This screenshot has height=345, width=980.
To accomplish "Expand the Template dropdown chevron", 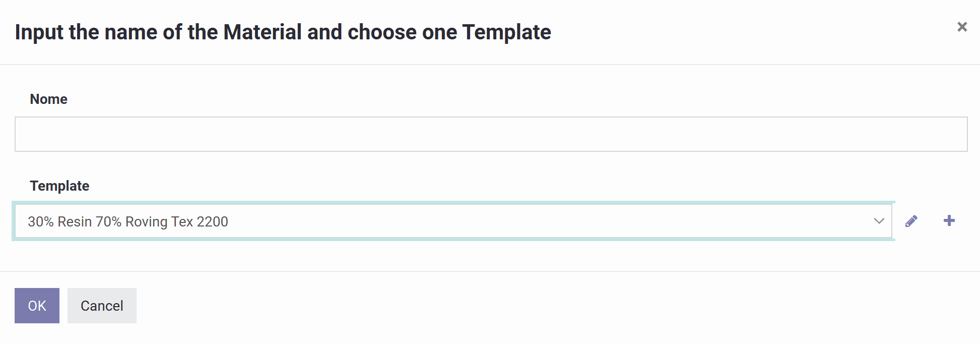I will [879, 221].
